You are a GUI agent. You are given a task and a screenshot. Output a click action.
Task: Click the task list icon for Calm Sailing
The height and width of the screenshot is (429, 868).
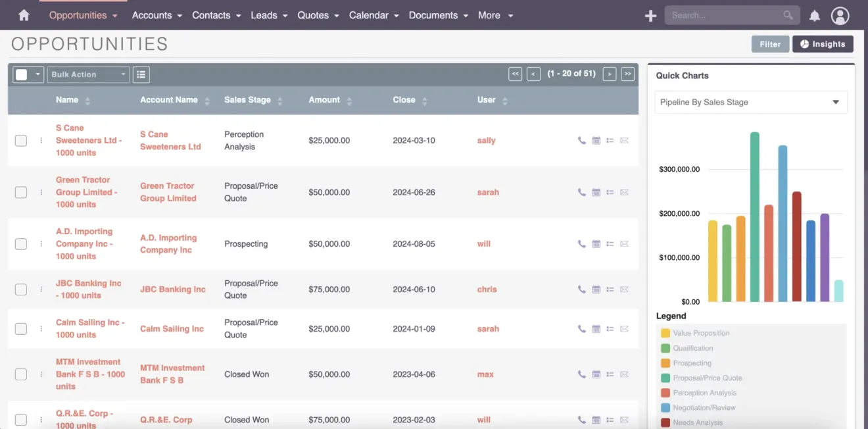pyautogui.click(x=610, y=328)
